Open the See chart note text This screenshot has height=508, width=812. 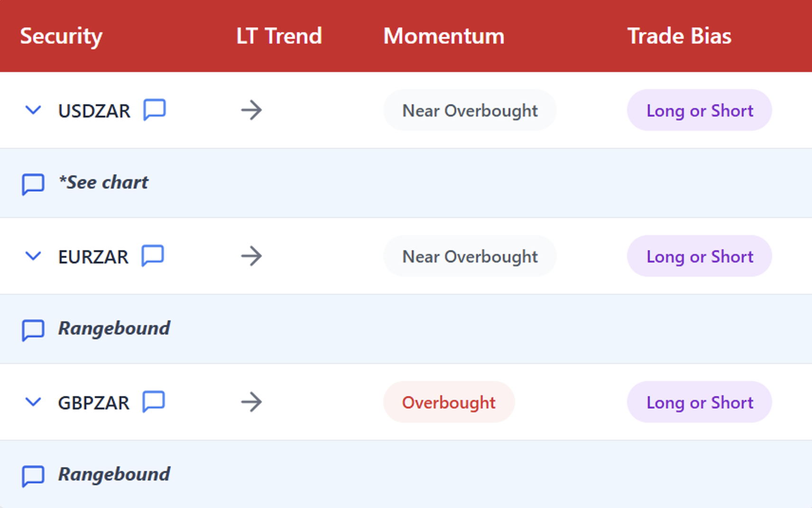103,182
